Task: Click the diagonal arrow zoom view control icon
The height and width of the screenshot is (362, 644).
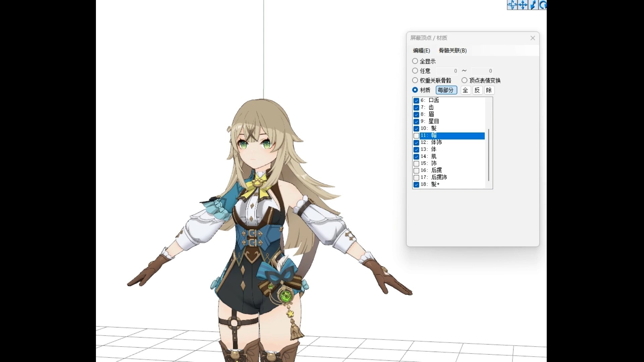Action: pos(533,5)
